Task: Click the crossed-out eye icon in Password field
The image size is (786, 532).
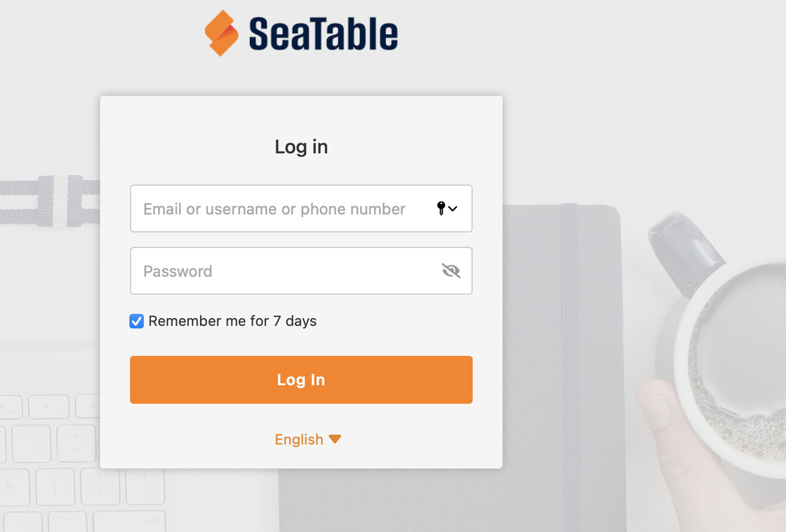Action: tap(451, 271)
